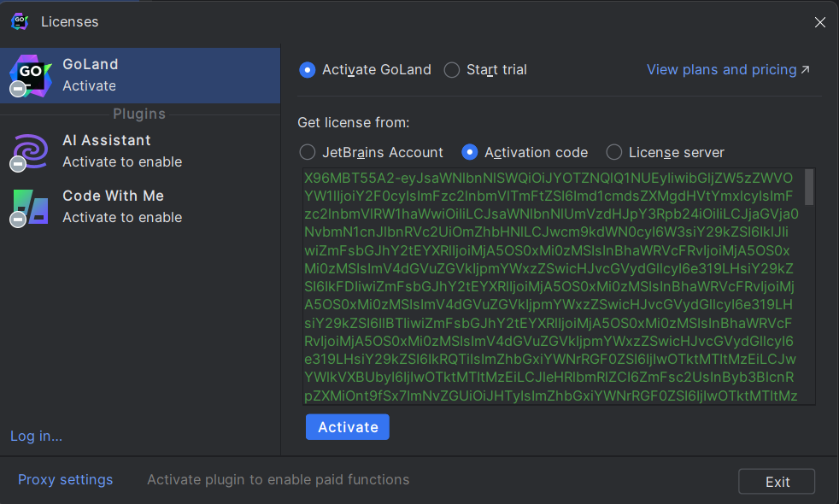This screenshot has width=839, height=504.
Task: Open the Log in... link
Action: 37,436
